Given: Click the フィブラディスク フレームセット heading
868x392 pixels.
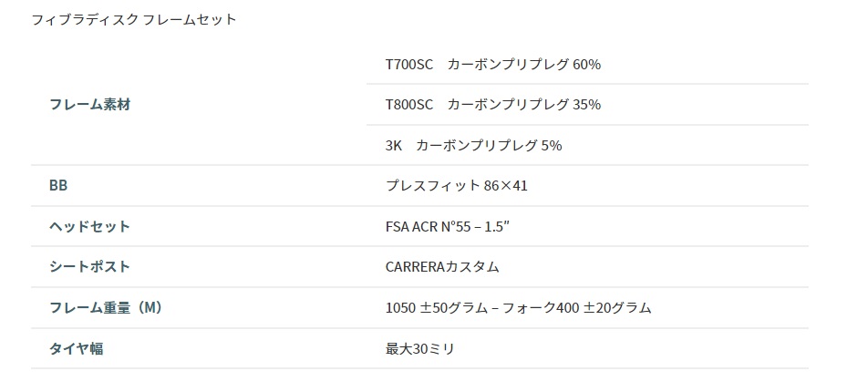Looking at the screenshot, I should coord(134,19).
